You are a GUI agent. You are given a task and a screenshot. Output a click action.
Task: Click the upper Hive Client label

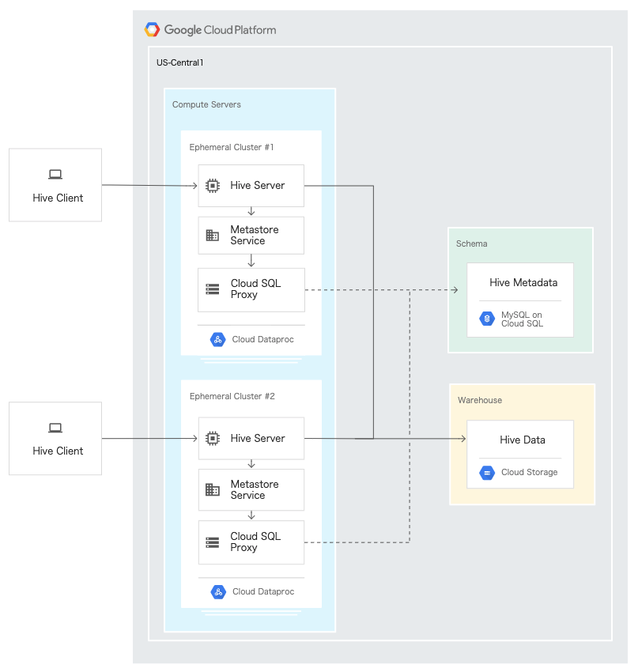58,198
